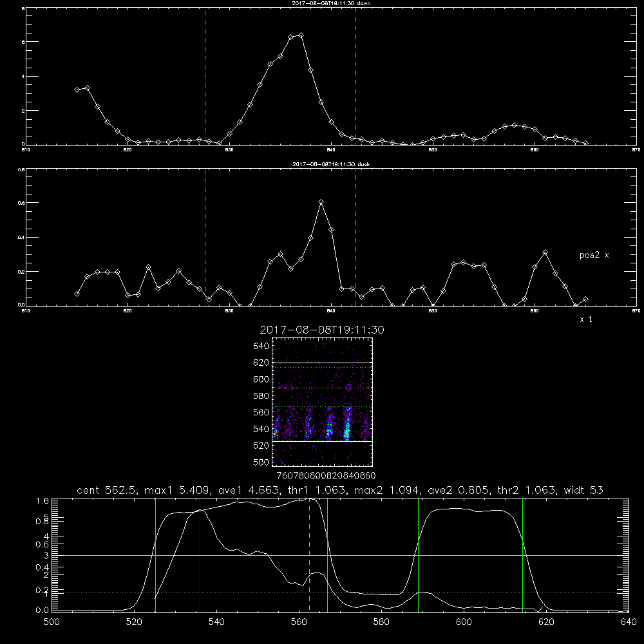Viewport: 644px width, 644px height.
Task: Click the right green dashed line in dawn plot
Action: pyautogui.click(x=355, y=76)
